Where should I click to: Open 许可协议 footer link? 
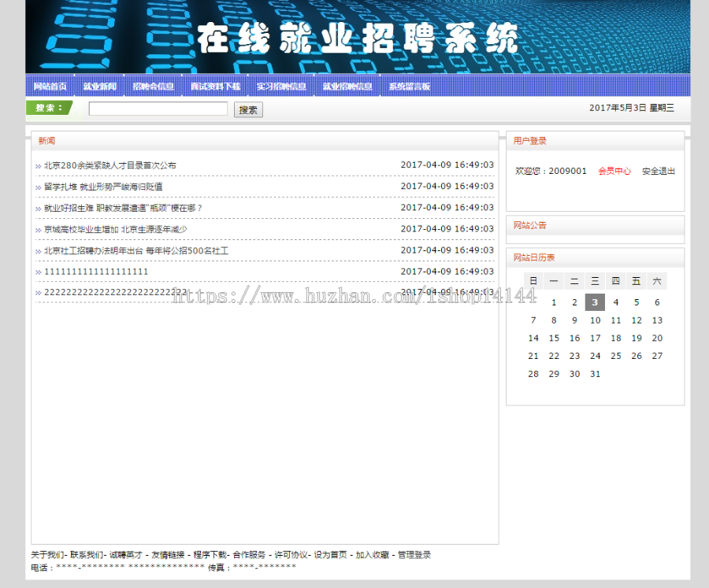[x=291, y=555]
